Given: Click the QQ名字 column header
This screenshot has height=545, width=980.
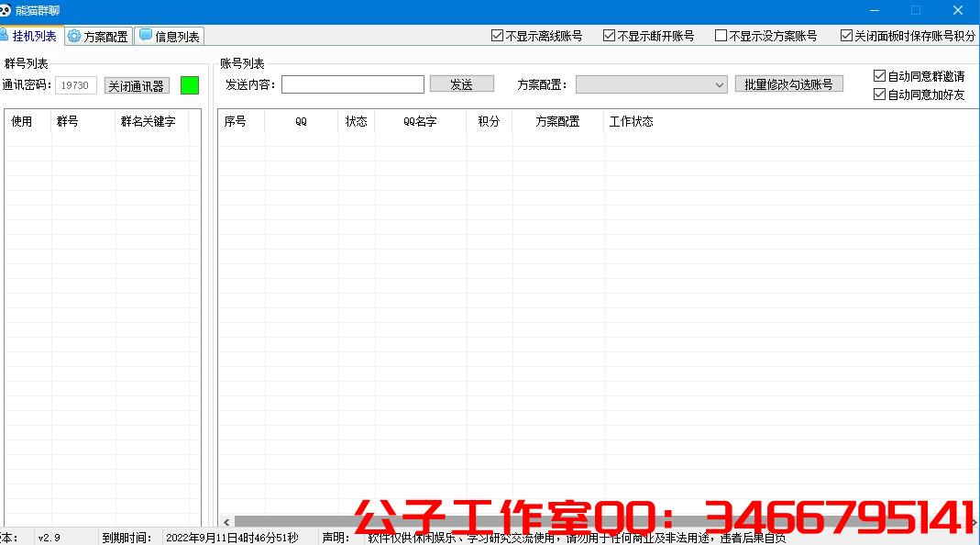Looking at the screenshot, I should point(420,121).
